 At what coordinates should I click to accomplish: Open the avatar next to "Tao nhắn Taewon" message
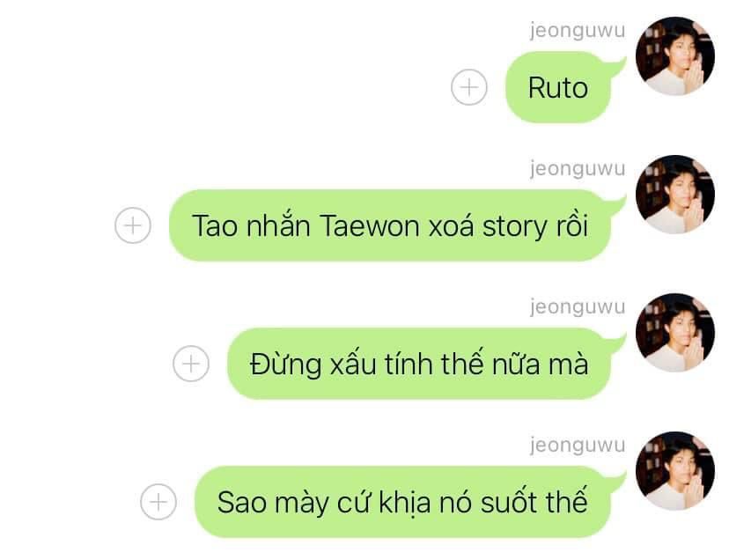click(675, 195)
